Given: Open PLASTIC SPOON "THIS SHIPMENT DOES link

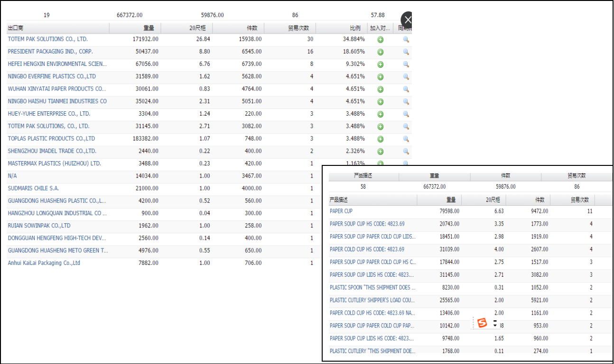Looking at the screenshot, I should coord(373,288).
